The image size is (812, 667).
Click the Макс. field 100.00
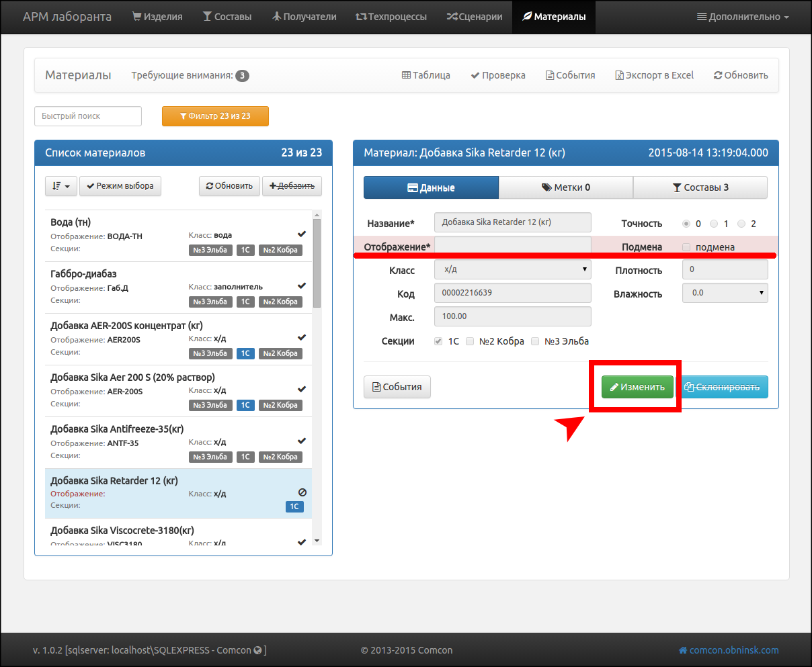point(513,316)
